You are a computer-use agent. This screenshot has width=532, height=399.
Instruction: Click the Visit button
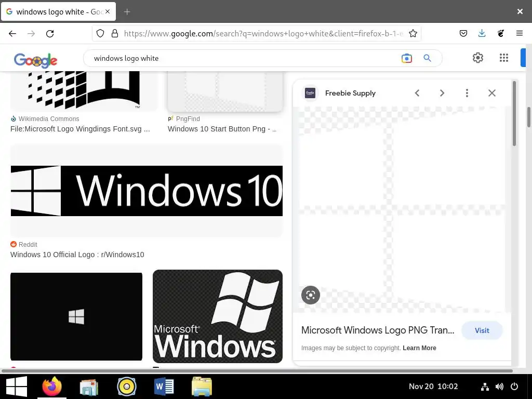coord(482,330)
